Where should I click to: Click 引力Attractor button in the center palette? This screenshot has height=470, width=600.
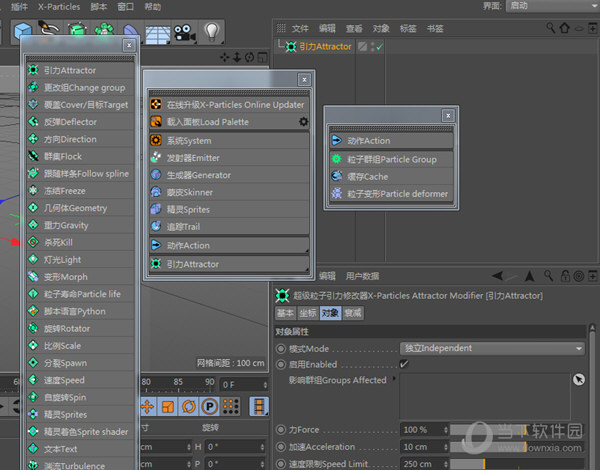tap(229, 264)
